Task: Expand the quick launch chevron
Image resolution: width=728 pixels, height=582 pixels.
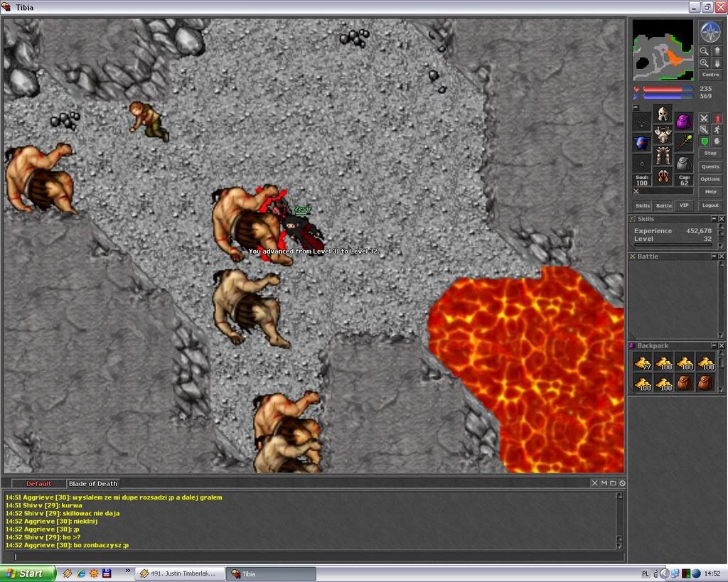Action: [128, 571]
